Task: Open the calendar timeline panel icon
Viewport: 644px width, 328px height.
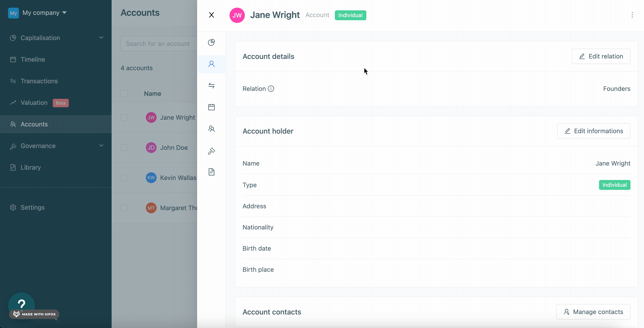Action: (211, 107)
